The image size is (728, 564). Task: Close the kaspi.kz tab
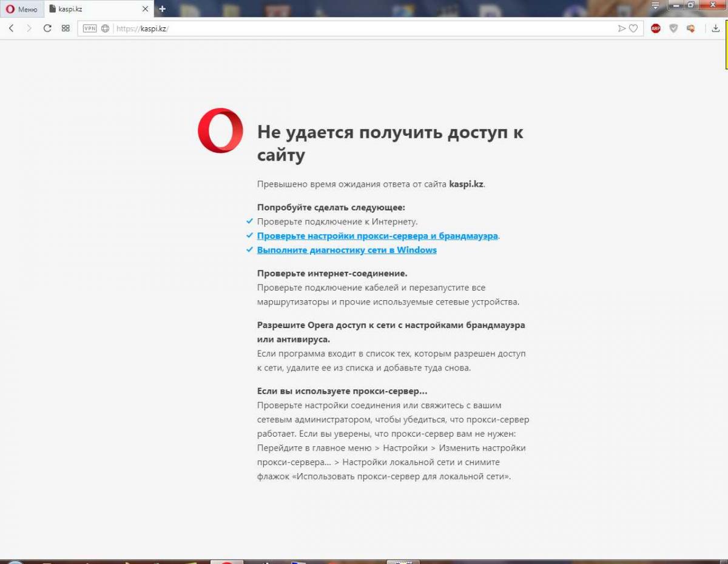tap(145, 9)
